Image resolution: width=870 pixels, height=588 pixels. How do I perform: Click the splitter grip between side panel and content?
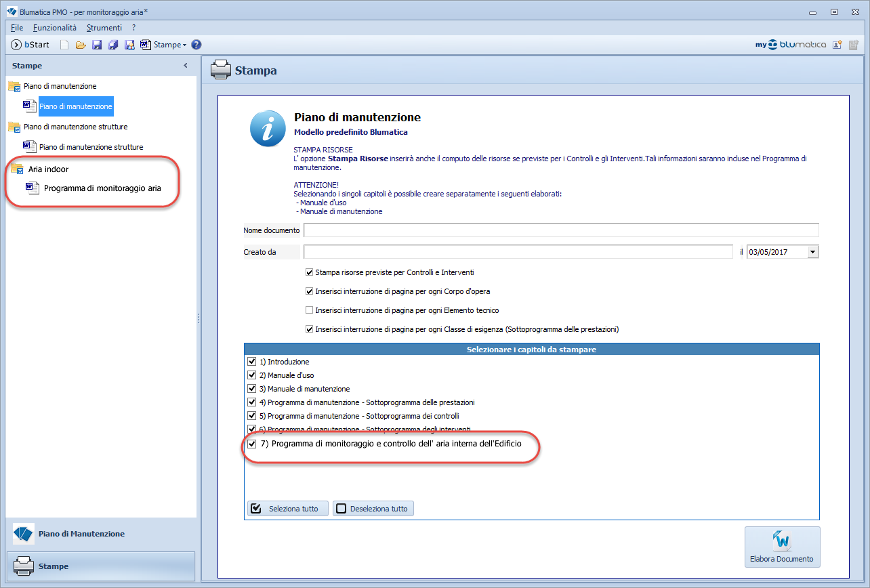click(199, 318)
